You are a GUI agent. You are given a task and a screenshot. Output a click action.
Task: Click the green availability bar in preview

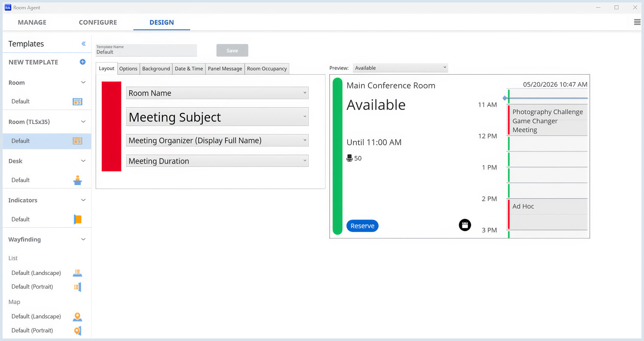[337, 156]
